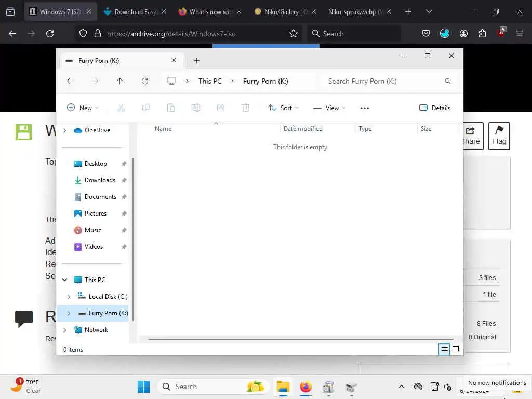The width and height of the screenshot is (532, 399).
Task: Click the Rename icon in Explorer toolbar
Action: (196, 108)
